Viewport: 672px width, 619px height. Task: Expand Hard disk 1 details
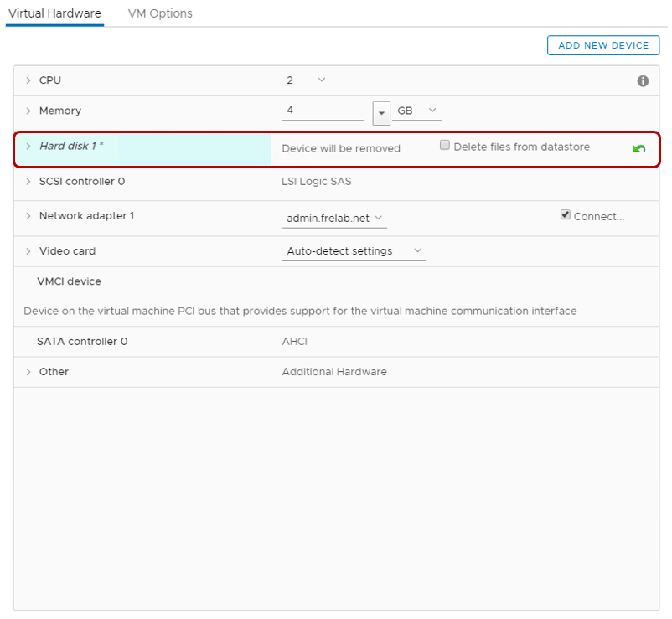28,146
